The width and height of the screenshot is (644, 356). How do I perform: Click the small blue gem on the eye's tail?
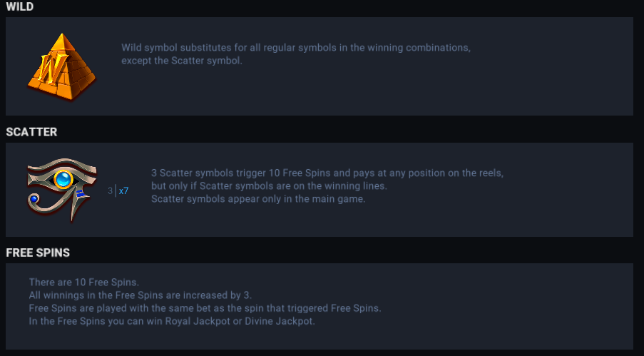pyautogui.click(x=34, y=198)
